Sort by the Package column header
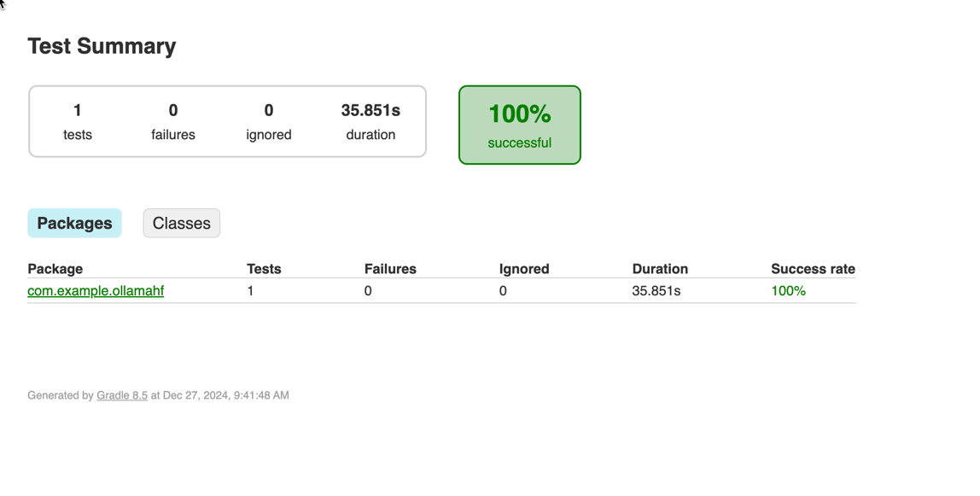This screenshot has width=980, height=496. pos(55,268)
